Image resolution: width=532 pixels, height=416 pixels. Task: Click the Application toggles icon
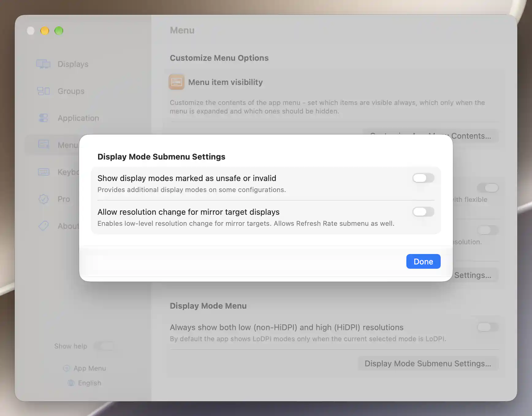[44, 118]
